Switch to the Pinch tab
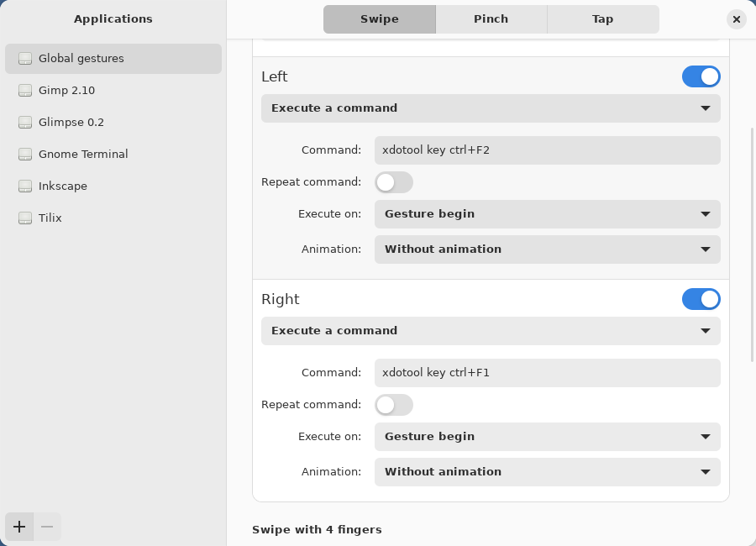 pyautogui.click(x=491, y=18)
